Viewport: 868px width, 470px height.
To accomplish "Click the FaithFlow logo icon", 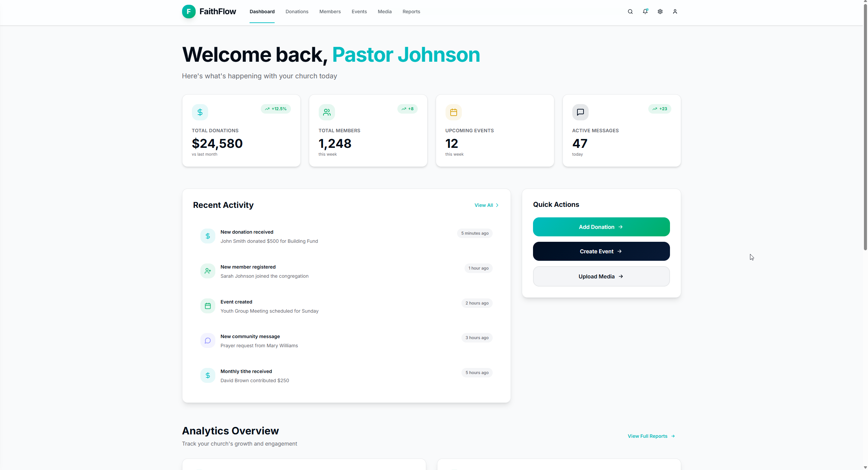I will 189,11.
